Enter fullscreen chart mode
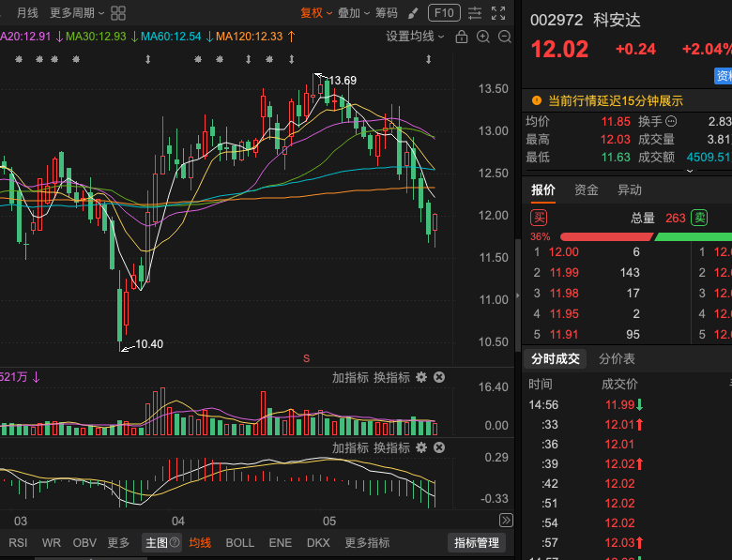The width and height of the screenshot is (732, 560). [498, 13]
